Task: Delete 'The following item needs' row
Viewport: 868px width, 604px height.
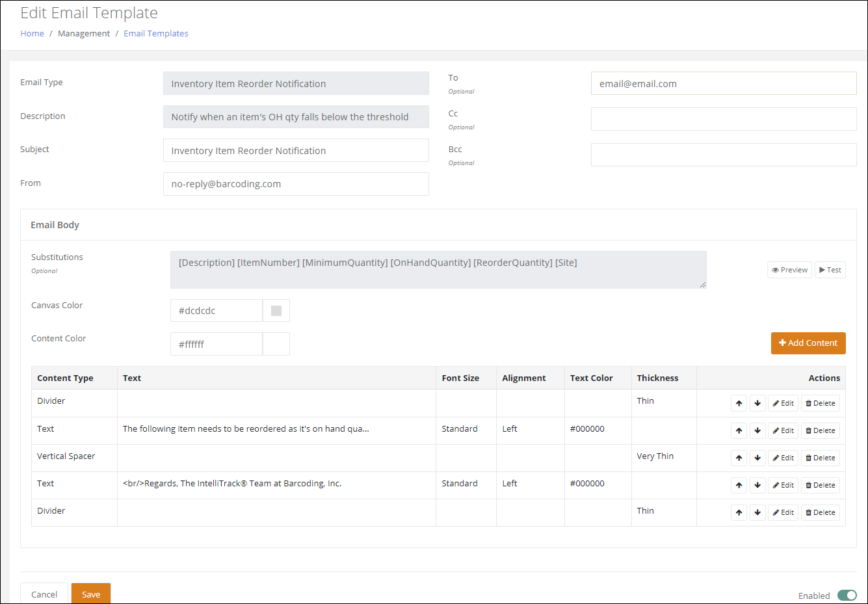Action: click(820, 430)
